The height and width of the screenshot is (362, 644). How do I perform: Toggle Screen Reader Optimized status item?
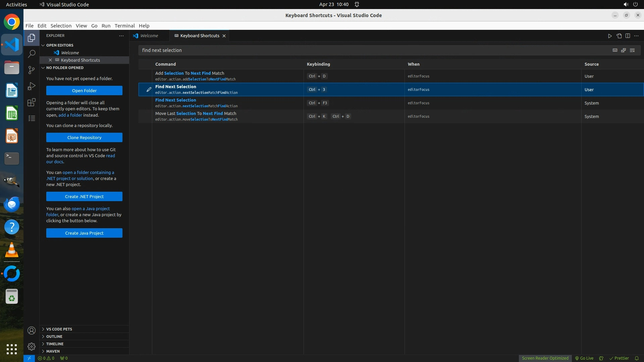pos(545,358)
